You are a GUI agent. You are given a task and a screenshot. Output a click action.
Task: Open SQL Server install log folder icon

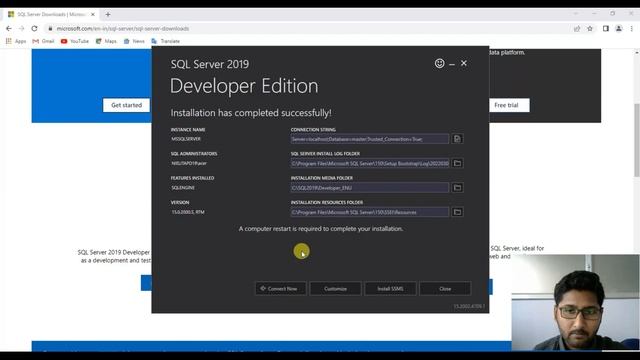[457, 163]
